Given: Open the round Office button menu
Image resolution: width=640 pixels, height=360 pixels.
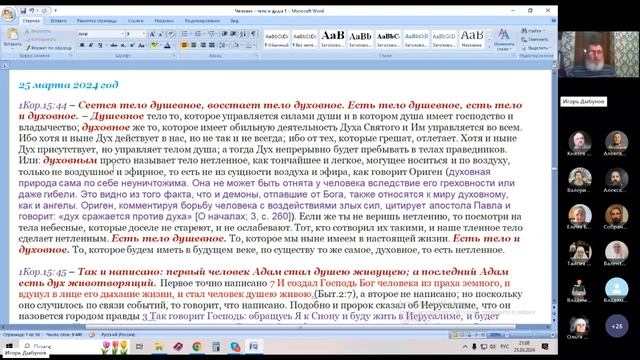Looking at the screenshot, I should click(x=8, y=14).
